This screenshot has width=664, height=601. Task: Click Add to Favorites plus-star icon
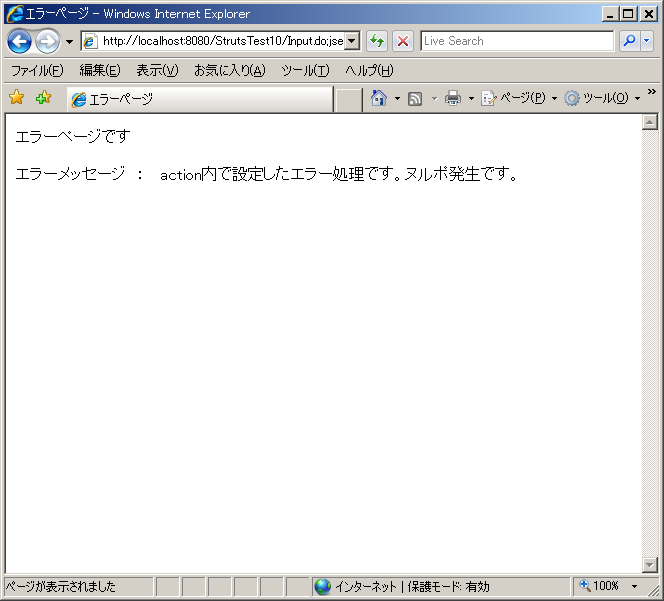click(x=43, y=97)
